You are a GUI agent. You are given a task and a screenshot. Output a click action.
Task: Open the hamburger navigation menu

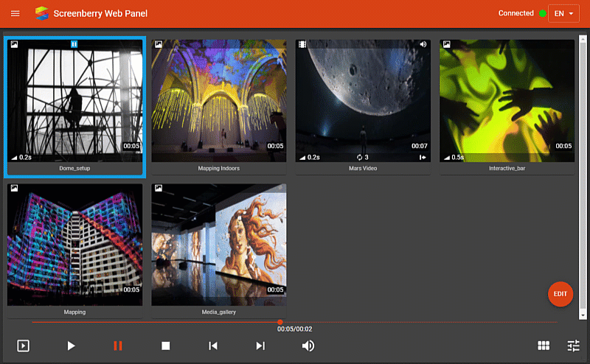click(x=15, y=13)
